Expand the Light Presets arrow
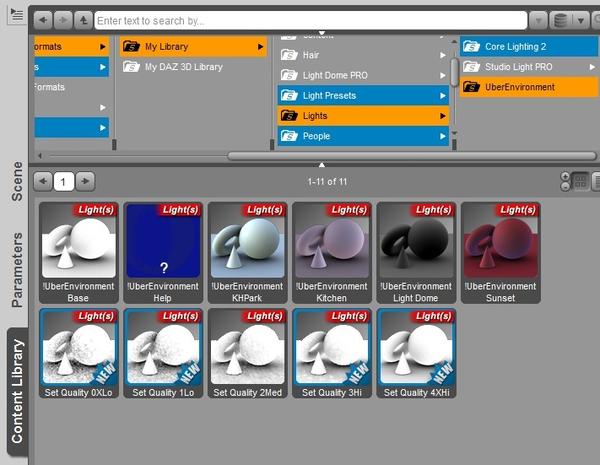Screen dimensions: 600x465 click(443, 95)
